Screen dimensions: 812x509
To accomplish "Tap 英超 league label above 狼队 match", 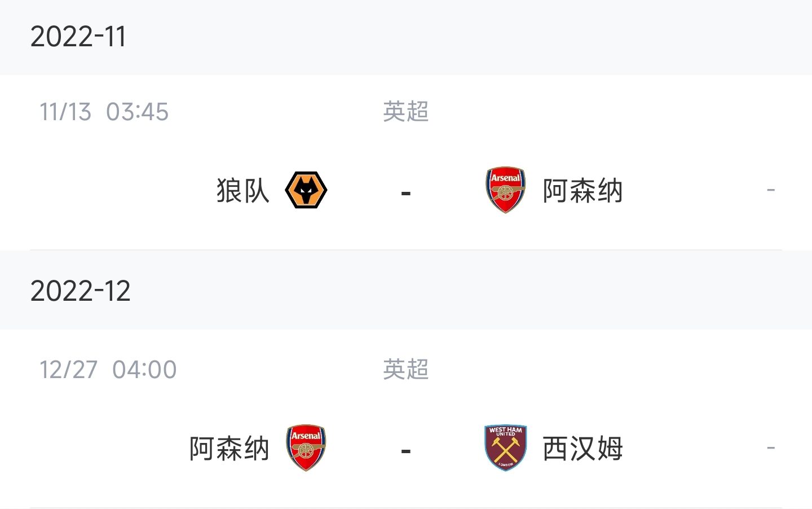I will [x=405, y=111].
